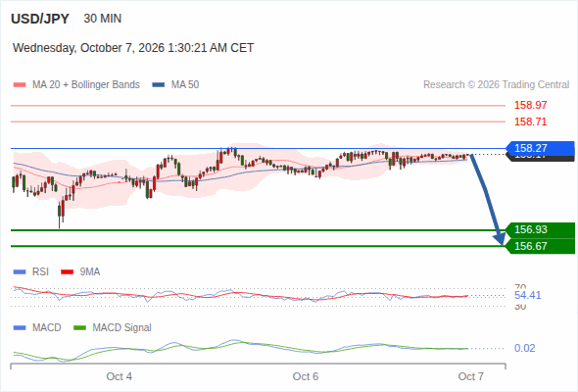Click the date and time line "Wednesday, October 7, 2026"

pyautogui.click(x=133, y=48)
